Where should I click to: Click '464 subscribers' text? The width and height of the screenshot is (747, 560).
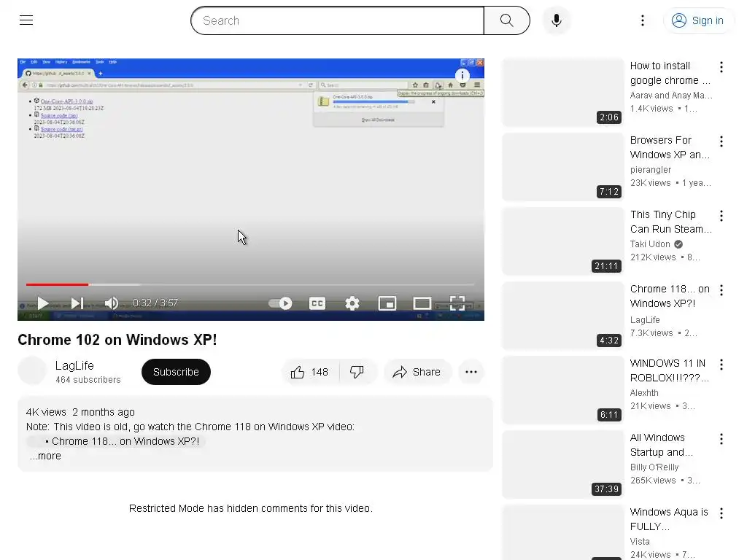88,380
